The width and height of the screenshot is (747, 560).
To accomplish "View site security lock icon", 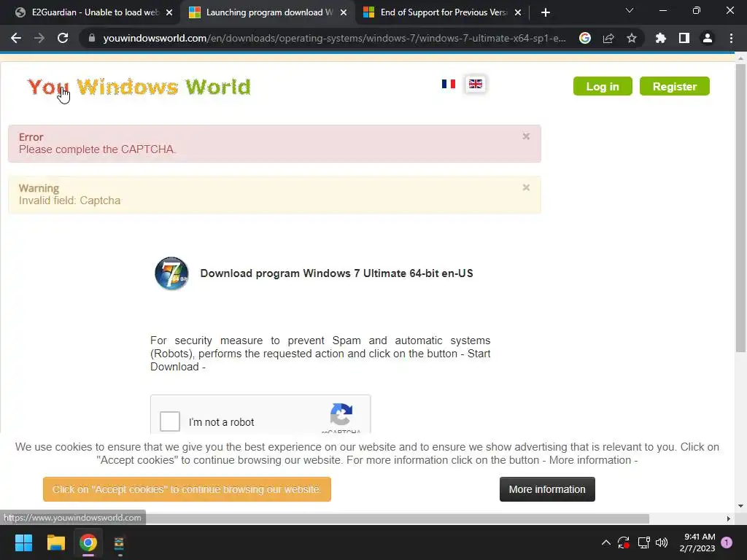I will point(92,38).
